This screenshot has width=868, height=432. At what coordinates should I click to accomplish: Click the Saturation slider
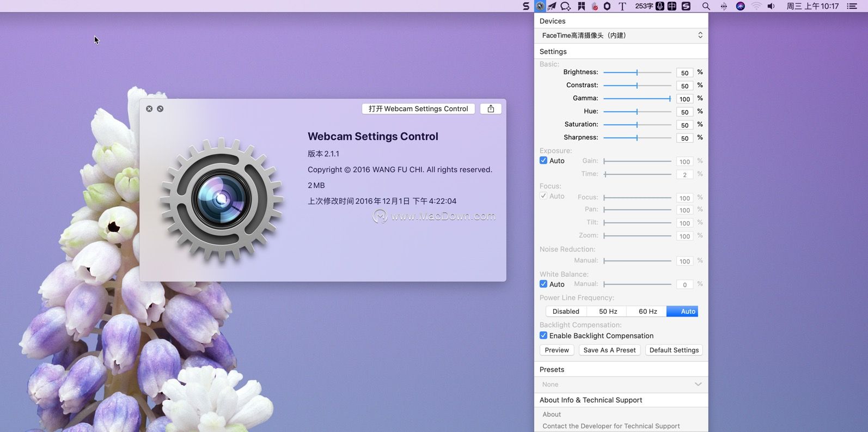pos(637,125)
